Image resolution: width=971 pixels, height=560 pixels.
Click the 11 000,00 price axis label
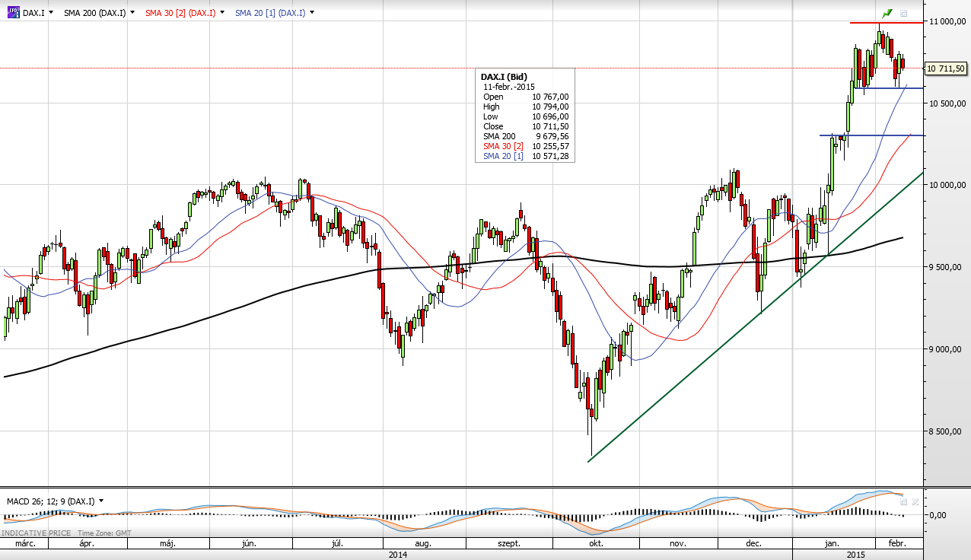click(x=946, y=22)
